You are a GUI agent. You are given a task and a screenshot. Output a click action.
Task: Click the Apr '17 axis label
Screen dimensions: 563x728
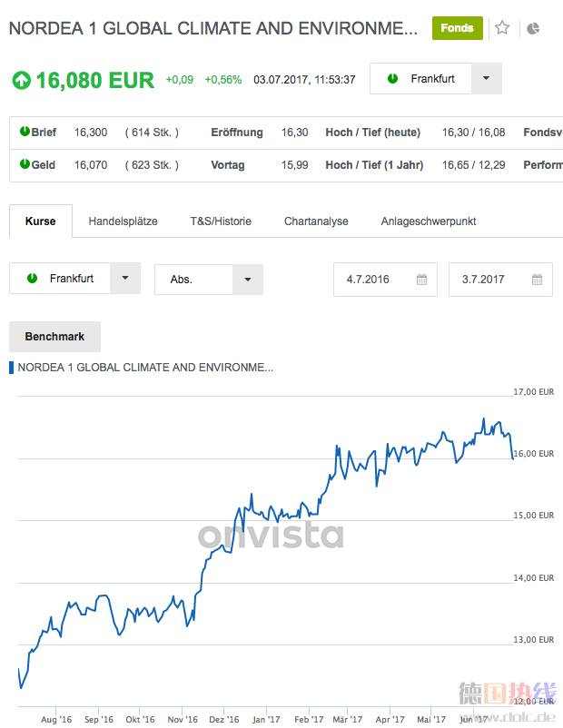point(390,719)
